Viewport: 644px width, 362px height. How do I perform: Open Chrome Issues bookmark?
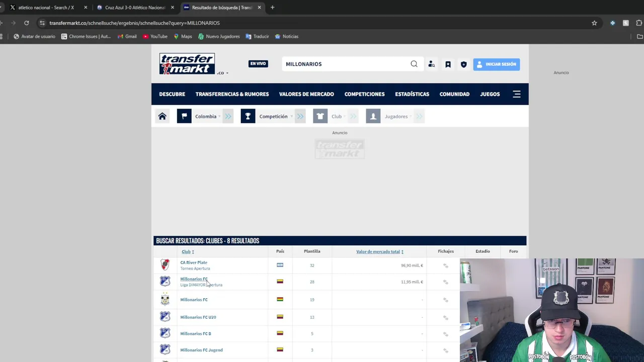pos(86,36)
